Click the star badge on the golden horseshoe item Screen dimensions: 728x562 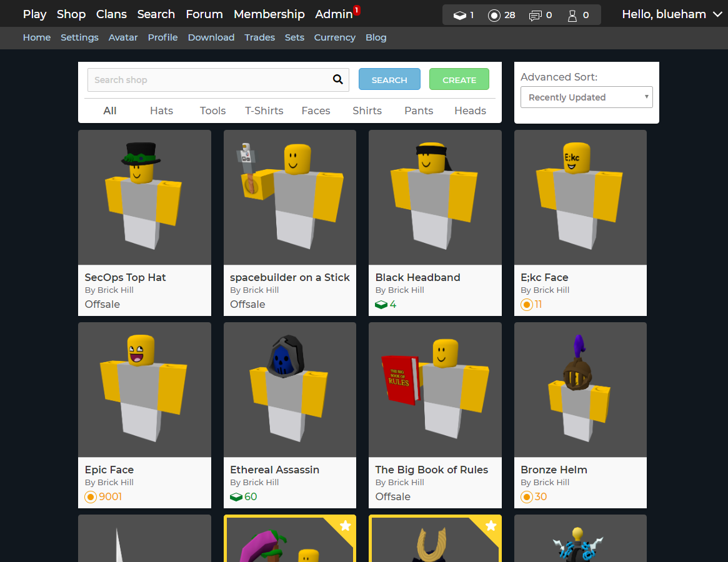pyautogui.click(x=491, y=526)
